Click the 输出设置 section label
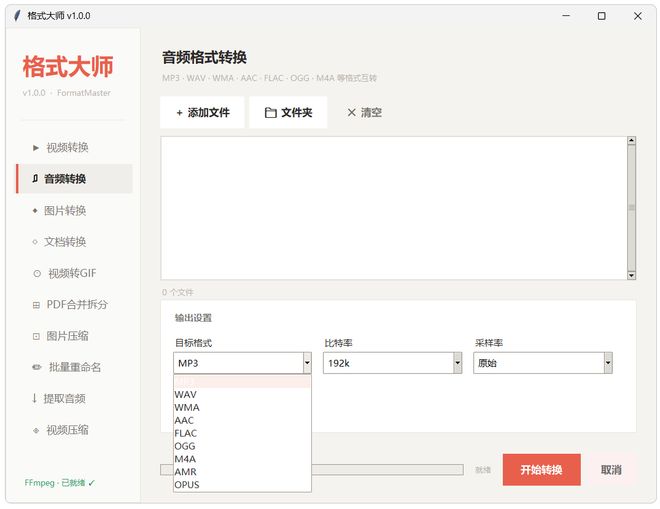 point(193,318)
